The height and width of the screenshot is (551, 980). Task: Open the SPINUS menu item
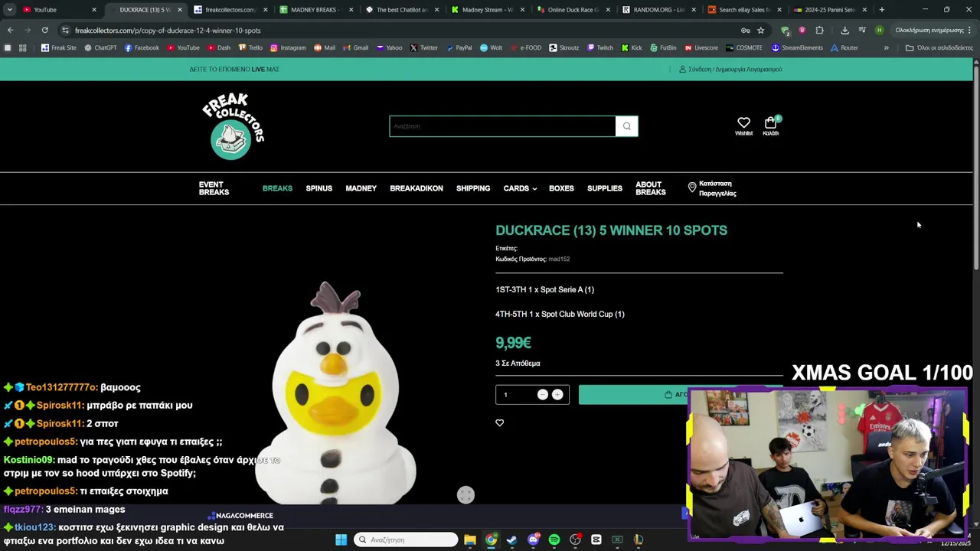318,188
